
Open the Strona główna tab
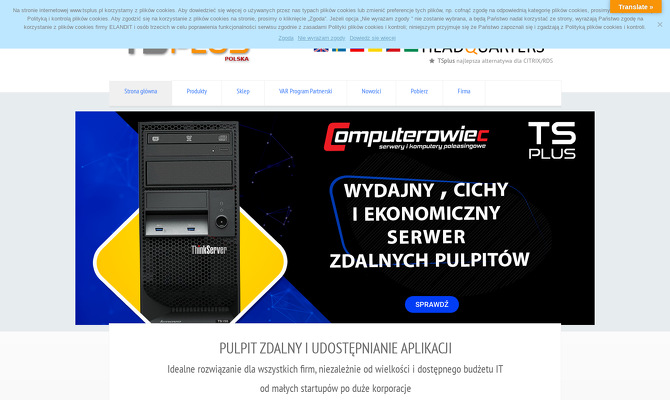click(141, 91)
